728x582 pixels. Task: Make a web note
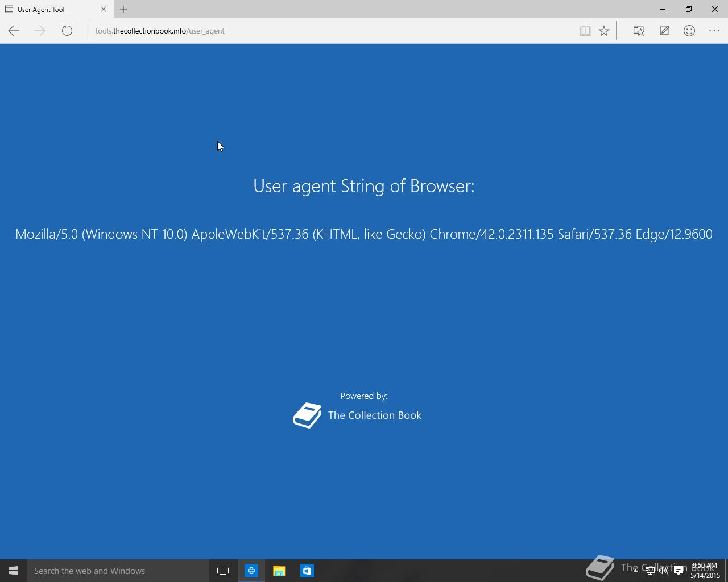click(664, 31)
